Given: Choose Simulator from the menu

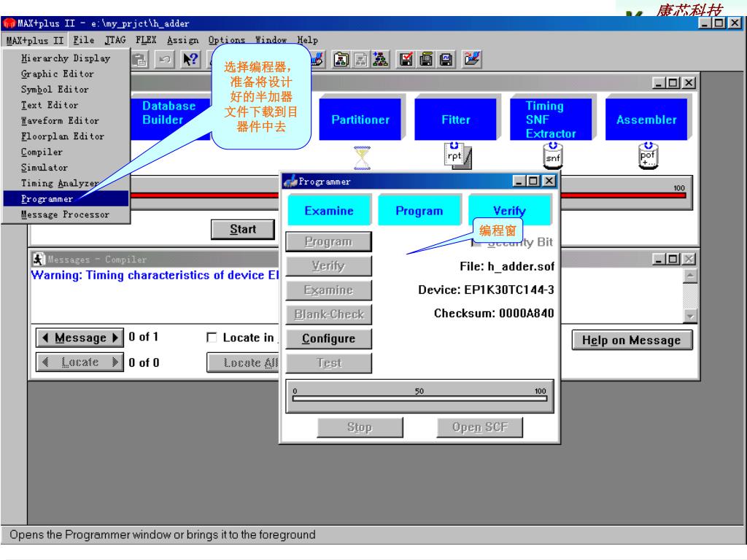Looking at the screenshot, I should tap(66, 168).
